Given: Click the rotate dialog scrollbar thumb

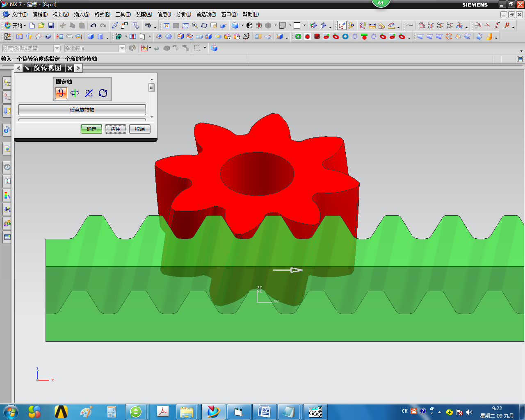Looking at the screenshot, I should [152, 87].
